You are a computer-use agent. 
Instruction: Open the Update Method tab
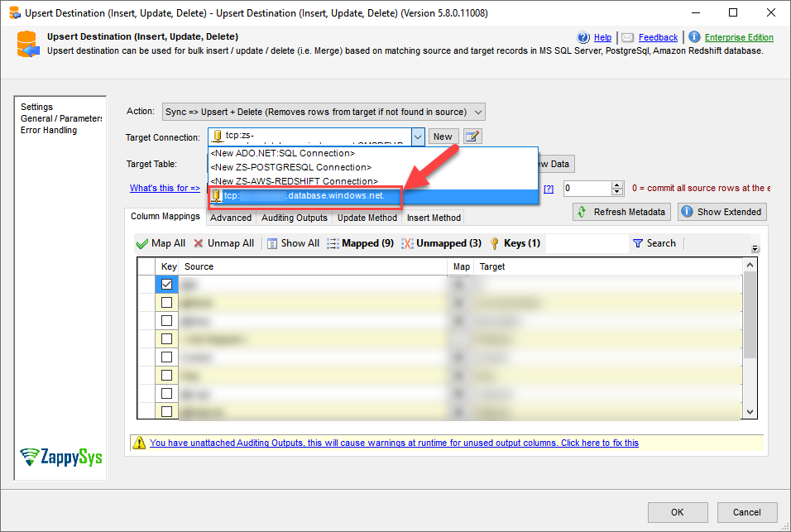coord(367,218)
